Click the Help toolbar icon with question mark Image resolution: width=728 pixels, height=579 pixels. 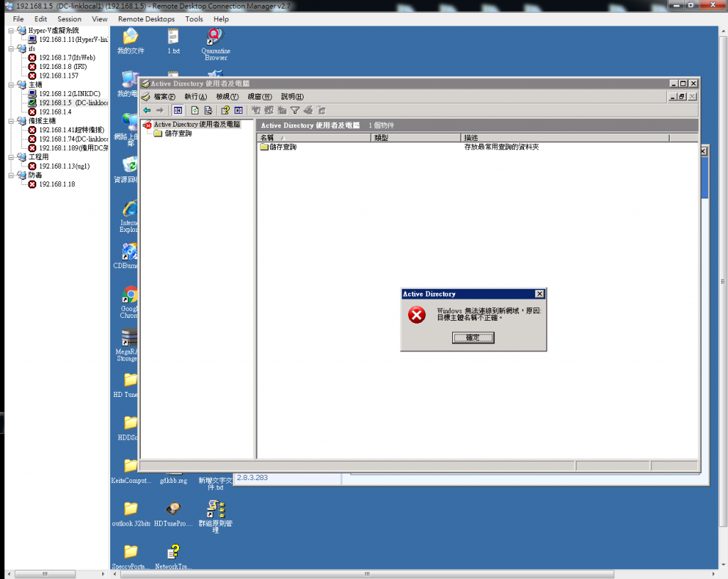(x=225, y=110)
